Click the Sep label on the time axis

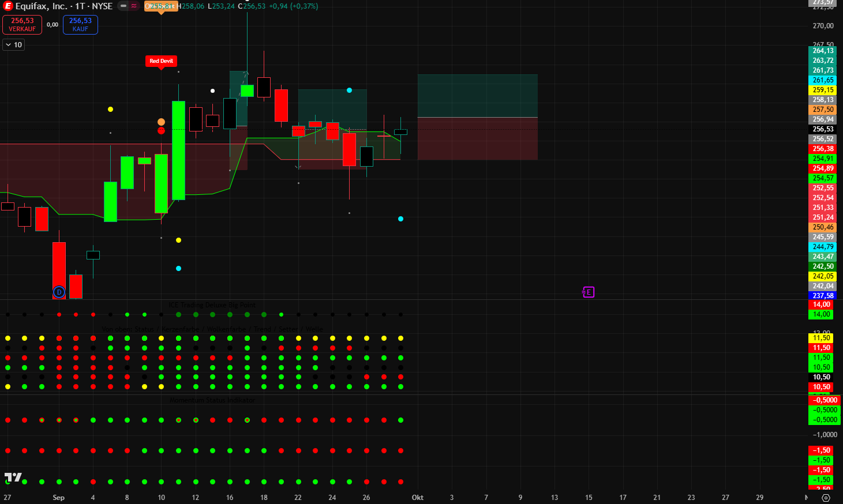58,498
